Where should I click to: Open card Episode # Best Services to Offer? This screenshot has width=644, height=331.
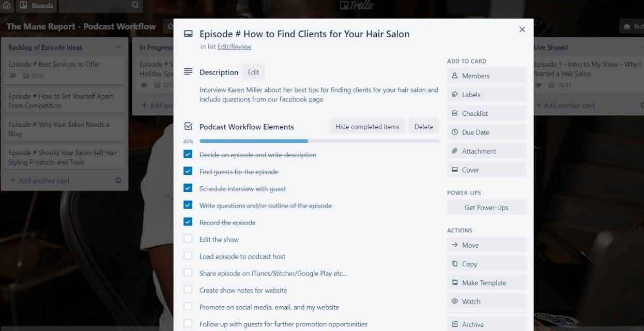(65, 70)
